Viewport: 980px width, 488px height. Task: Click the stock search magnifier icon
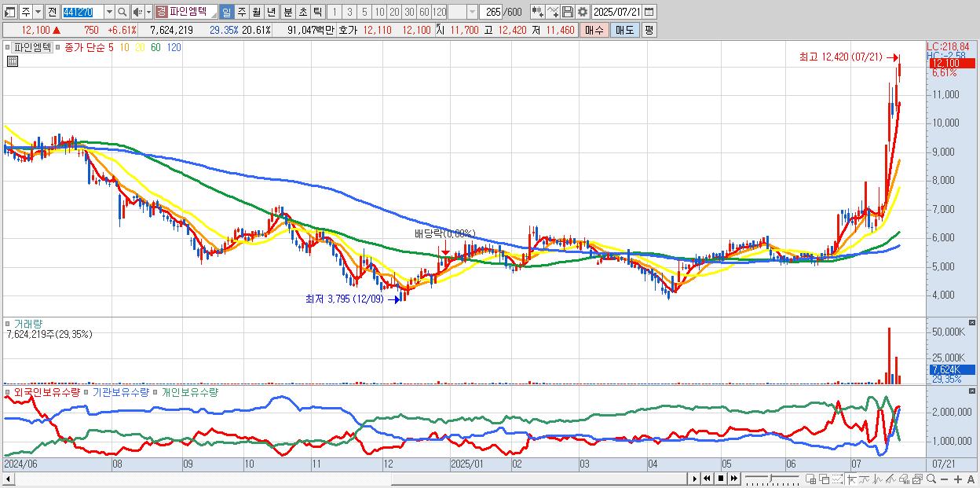(122, 12)
